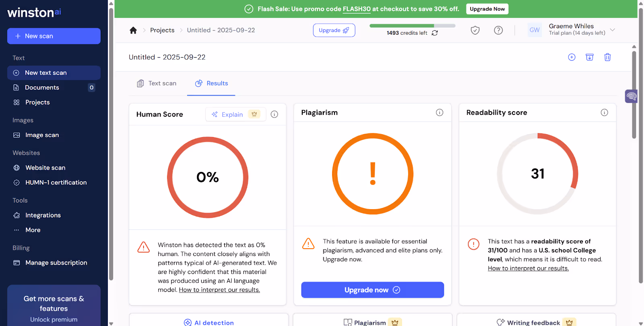Click the archive icon for this scan
Image resolution: width=644 pixels, height=326 pixels.
click(x=590, y=57)
